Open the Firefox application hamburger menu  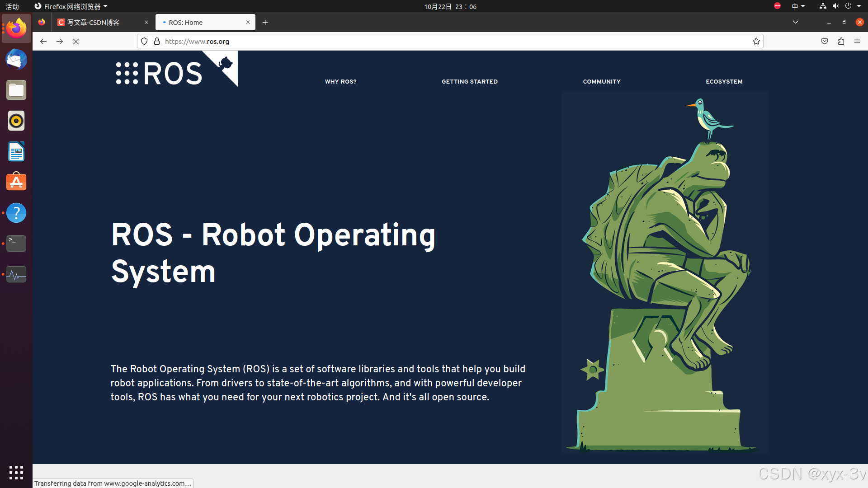coord(857,41)
